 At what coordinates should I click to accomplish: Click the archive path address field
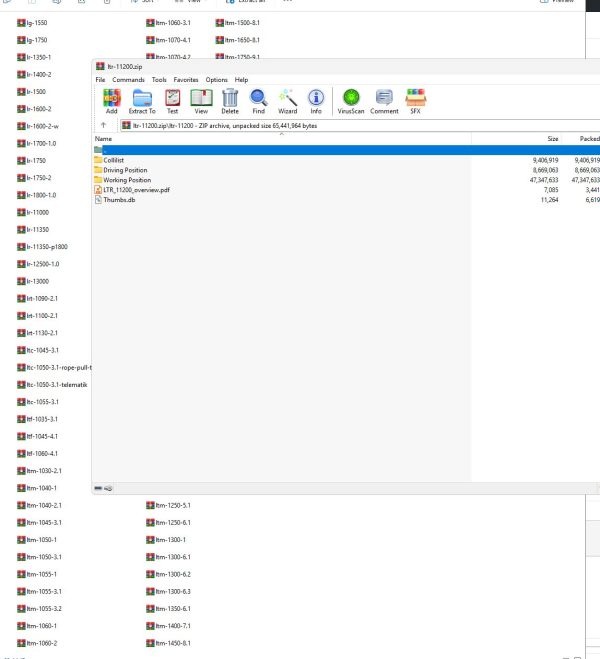pos(360,126)
